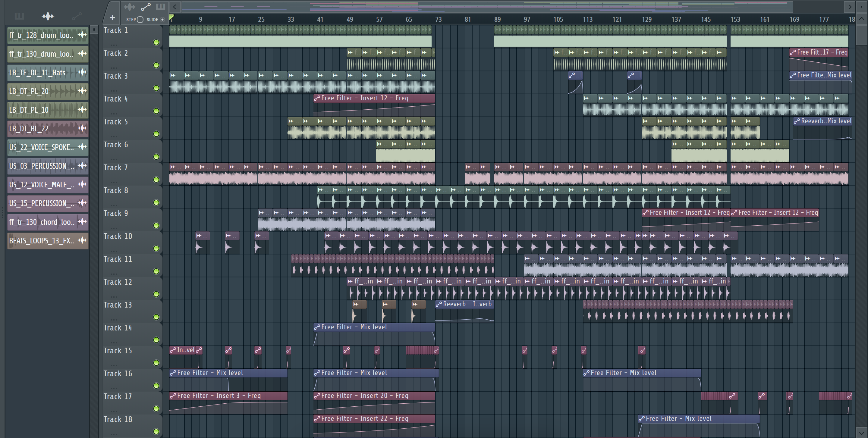The height and width of the screenshot is (438, 868).
Task: Mute Track 18 with its green LED
Action: 156,432
